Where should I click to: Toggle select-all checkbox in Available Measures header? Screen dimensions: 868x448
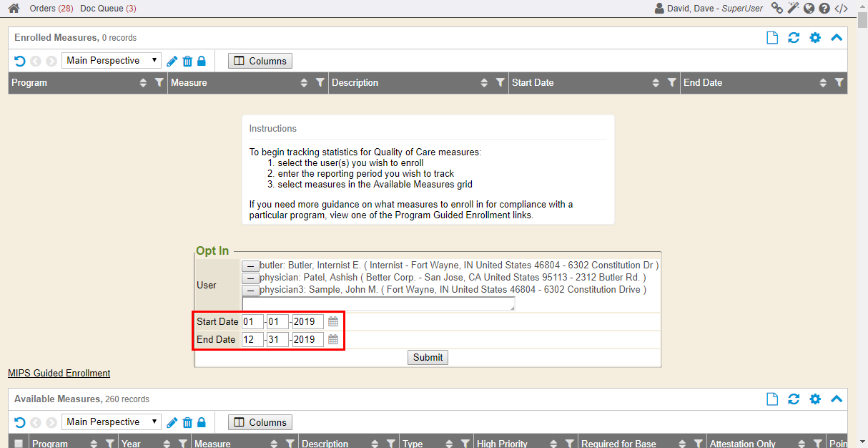point(19,444)
